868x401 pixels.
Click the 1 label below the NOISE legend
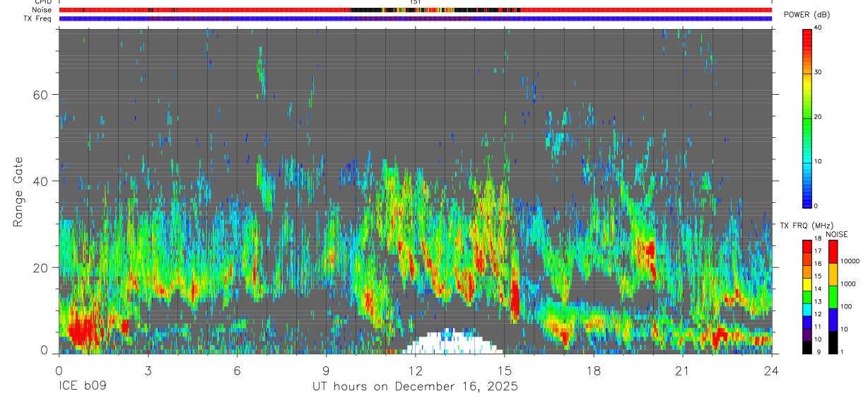click(842, 351)
